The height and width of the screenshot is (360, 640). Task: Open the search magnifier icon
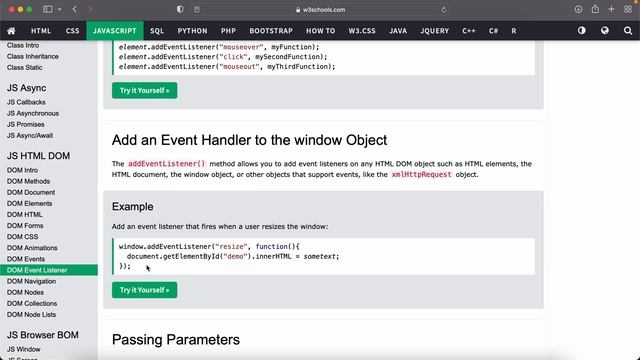pyautogui.click(x=628, y=31)
